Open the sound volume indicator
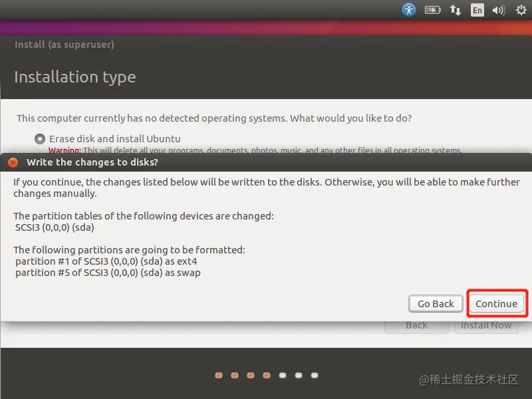This screenshot has height=399, width=532. (x=499, y=10)
